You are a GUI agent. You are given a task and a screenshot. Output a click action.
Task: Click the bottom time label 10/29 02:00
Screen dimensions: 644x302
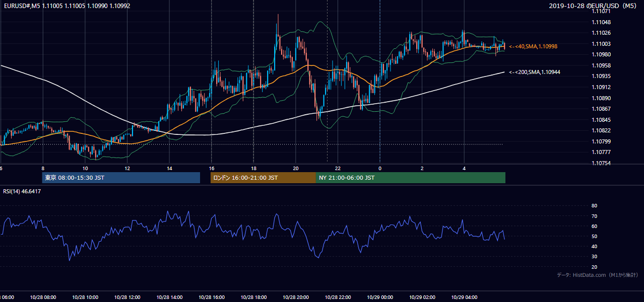click(x=422, y=297)
